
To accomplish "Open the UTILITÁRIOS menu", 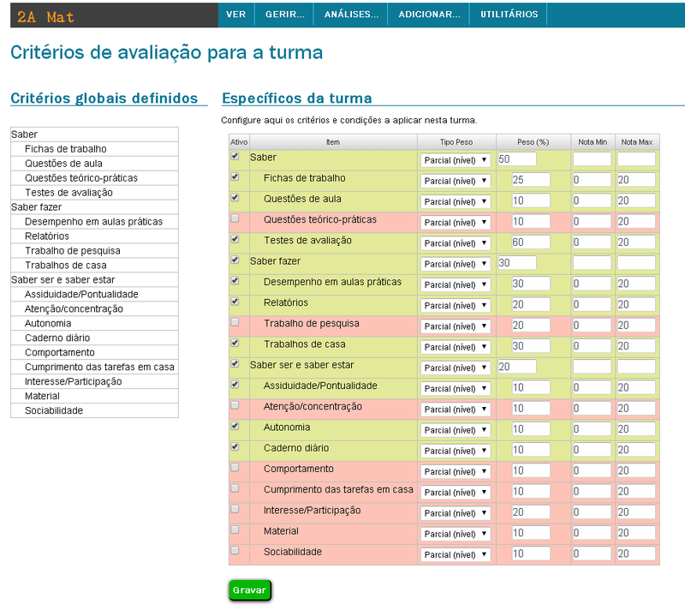I will (x=509, y=15).
